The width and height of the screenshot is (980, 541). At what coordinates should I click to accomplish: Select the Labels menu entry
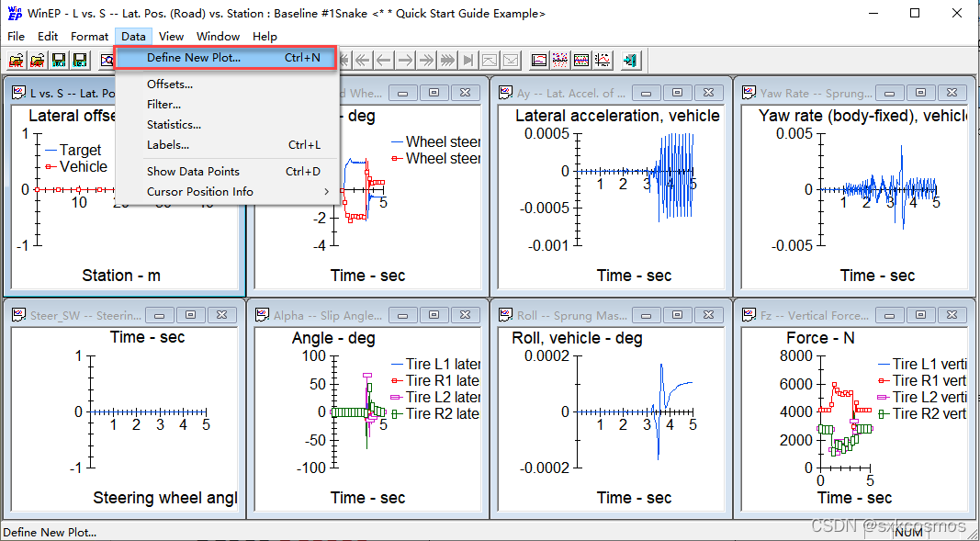click(x=228, y=145)
